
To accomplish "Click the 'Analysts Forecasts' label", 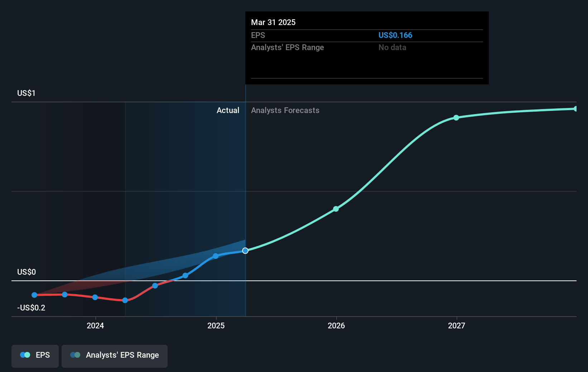I will click(285, 110).
